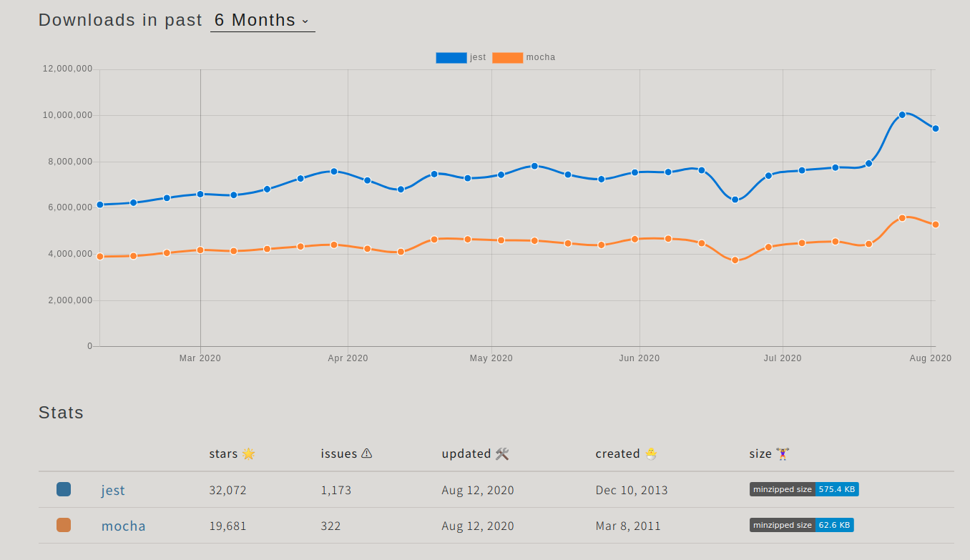Click mocha's issues count 322

[329, 526]
